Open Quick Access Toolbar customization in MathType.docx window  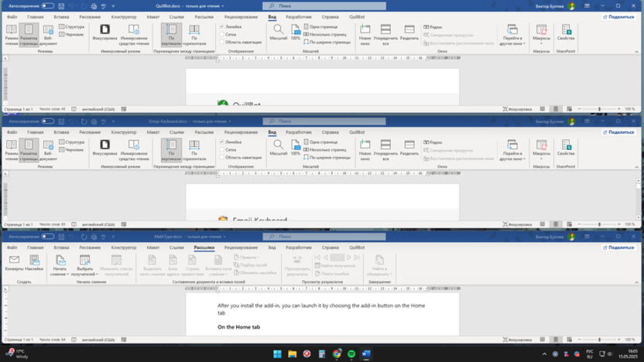113,237
